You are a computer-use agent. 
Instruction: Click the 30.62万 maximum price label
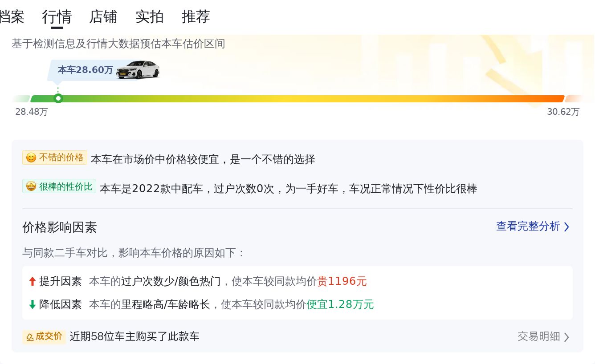click(x=563, y=112)
